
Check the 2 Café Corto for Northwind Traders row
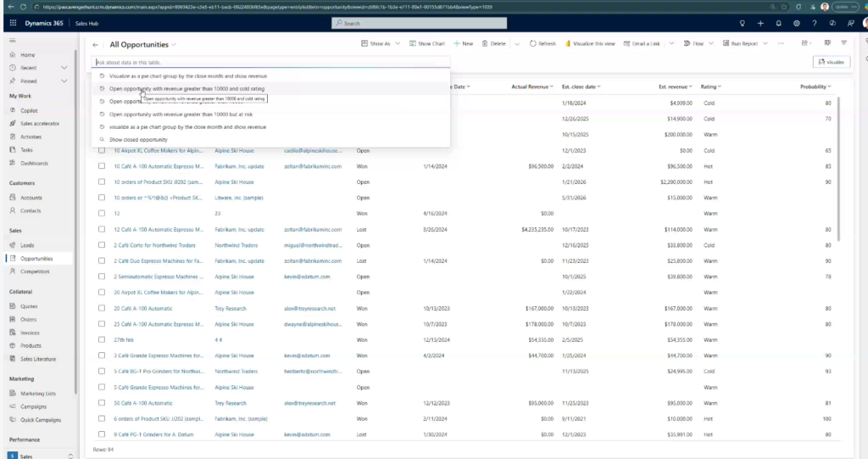[102, 244]
